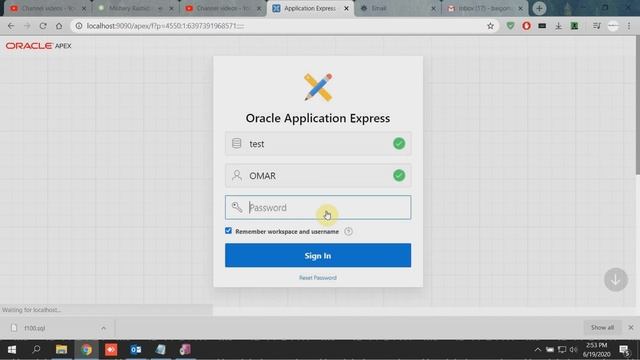
Task: Click the volume icon in the system tray
Action: (x=573, y=350)
